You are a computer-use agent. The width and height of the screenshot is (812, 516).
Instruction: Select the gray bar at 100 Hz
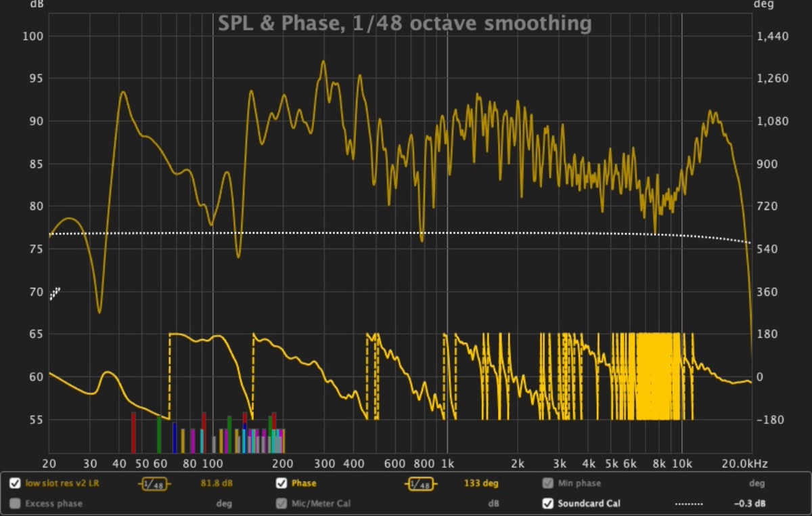click(214, 444)
